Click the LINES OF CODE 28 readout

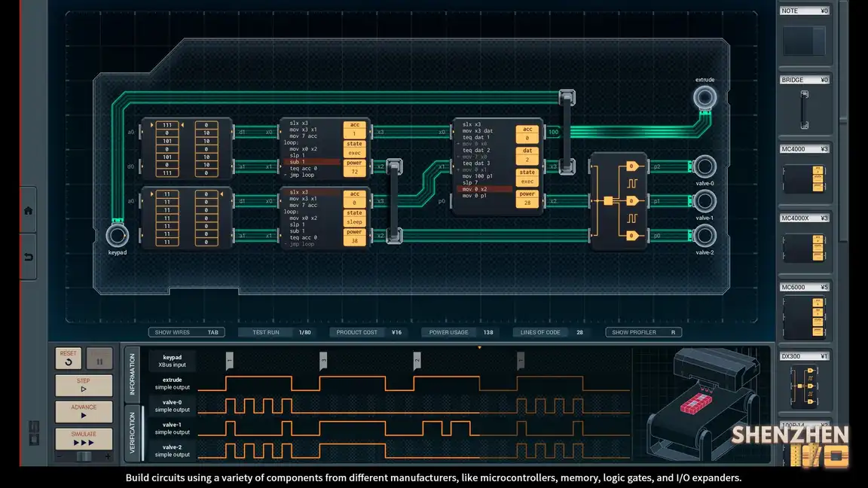[x=552, y=333]
